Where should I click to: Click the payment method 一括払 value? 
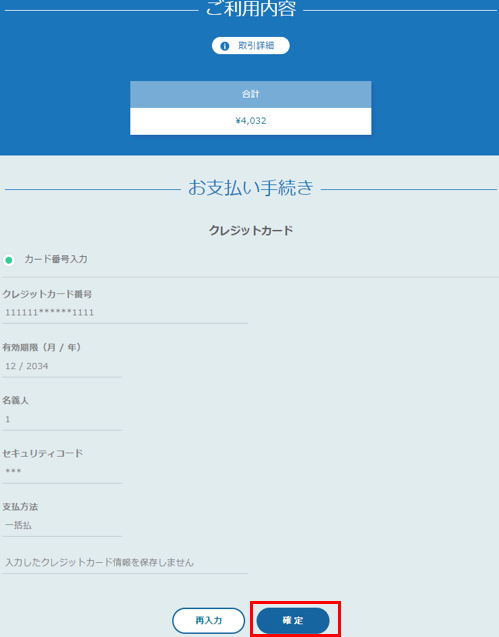(x=18, y=525)
